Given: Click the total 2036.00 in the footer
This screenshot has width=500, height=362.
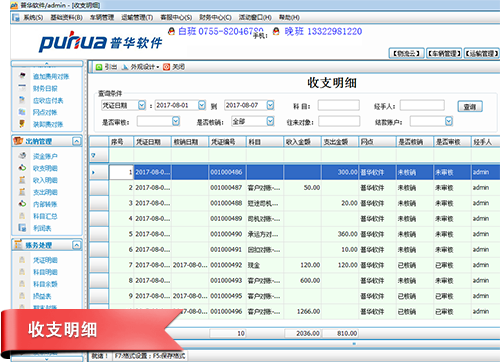Looking at the screenshot, I should click(x=302, y=333).
